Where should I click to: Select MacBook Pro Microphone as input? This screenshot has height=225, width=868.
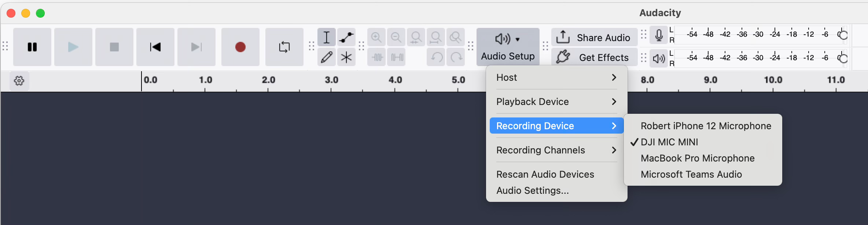point(703,158)
